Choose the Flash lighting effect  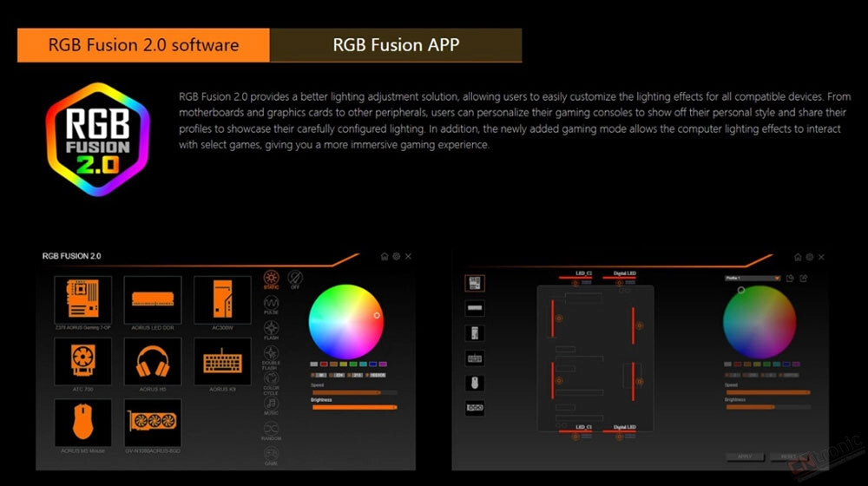click(x=271, y=329)
